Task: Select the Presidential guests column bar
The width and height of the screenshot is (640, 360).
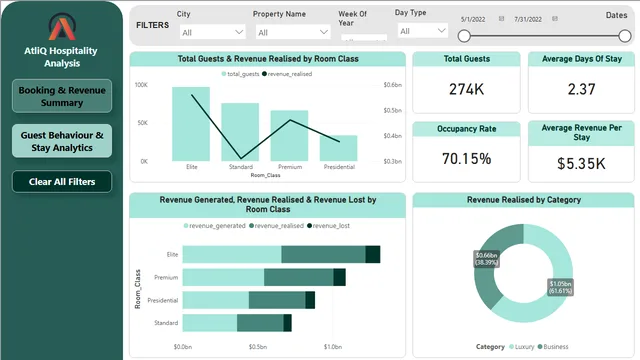Action: (x=338, y=148)
